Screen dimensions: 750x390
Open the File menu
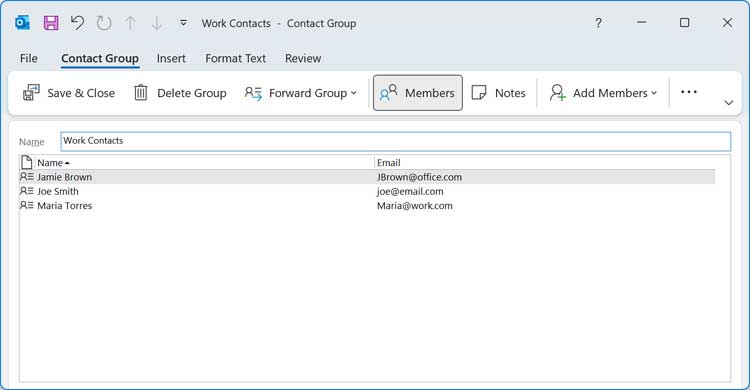tap(29, 58)
